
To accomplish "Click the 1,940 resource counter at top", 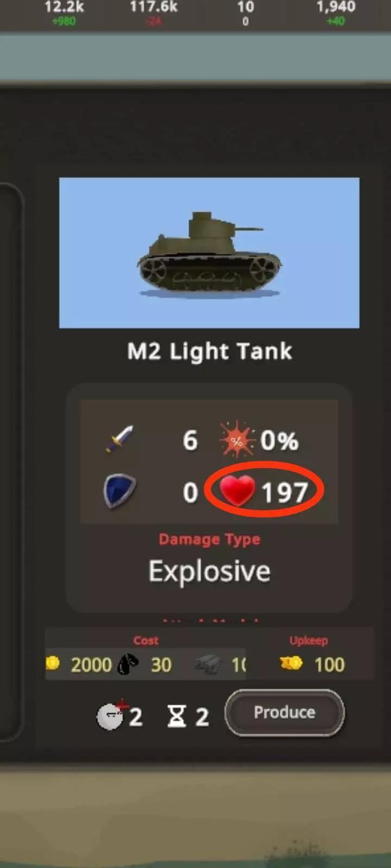I will tap(336, 7).
